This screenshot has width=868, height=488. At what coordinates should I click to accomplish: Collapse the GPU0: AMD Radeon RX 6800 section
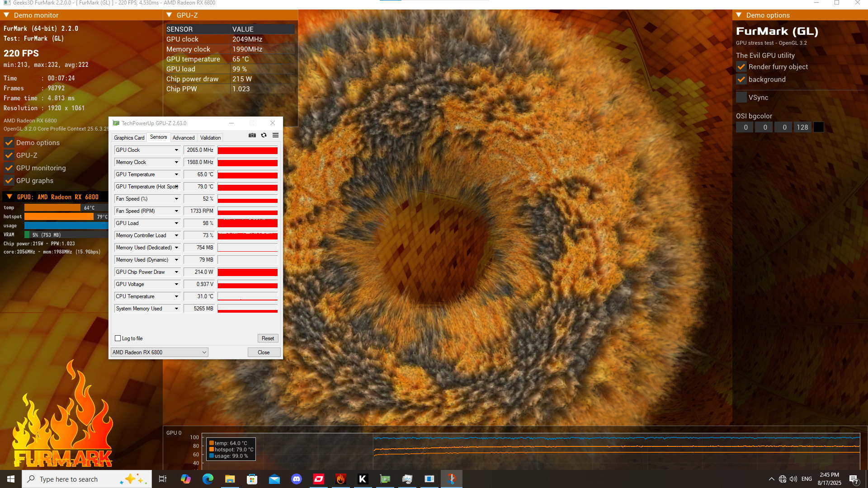pyautogui.click(x=9, y=197)
